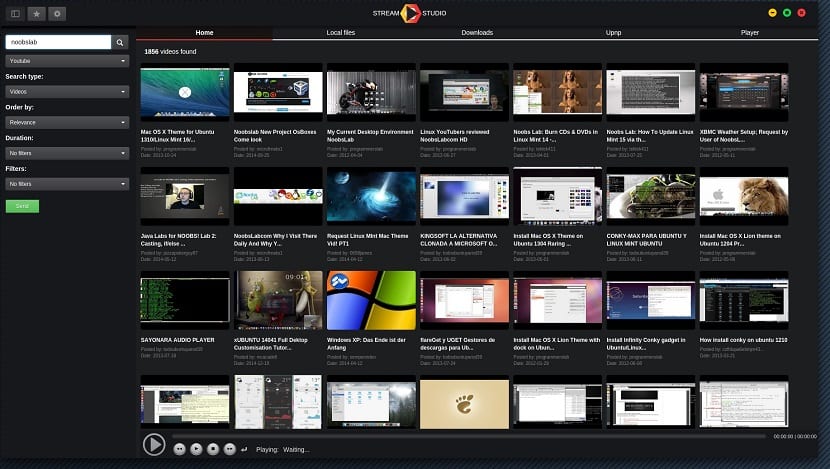Switch to the Home tab
Viewport: 830px width, 469px height.
point(204,33)
